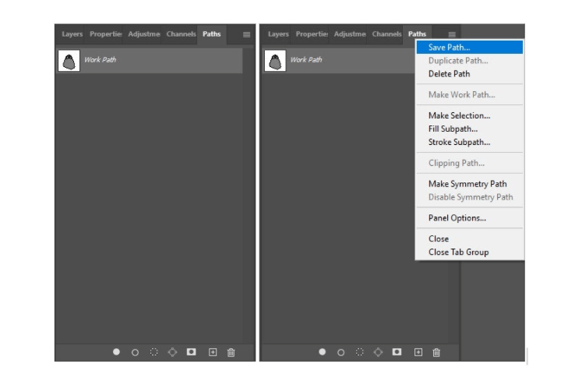The image size is (568, 392).
Task: Click trash icon in left Paths panel
Action: click(231, 352)
